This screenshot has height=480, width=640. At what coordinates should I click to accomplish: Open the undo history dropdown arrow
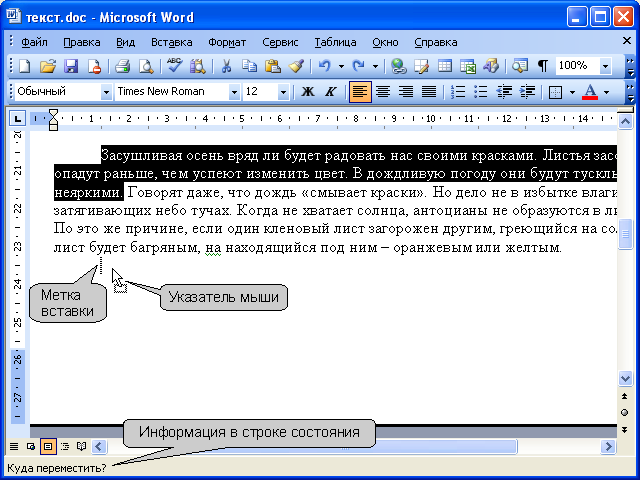pyautogui.click(x=341, y=66)
